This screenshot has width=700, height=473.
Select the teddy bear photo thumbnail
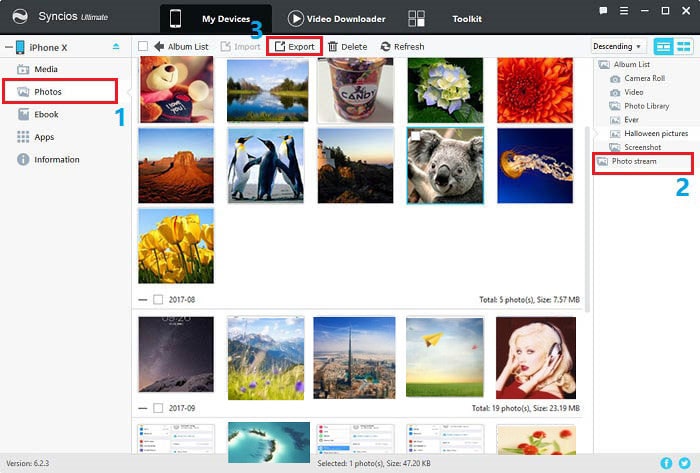coord(176,89)
